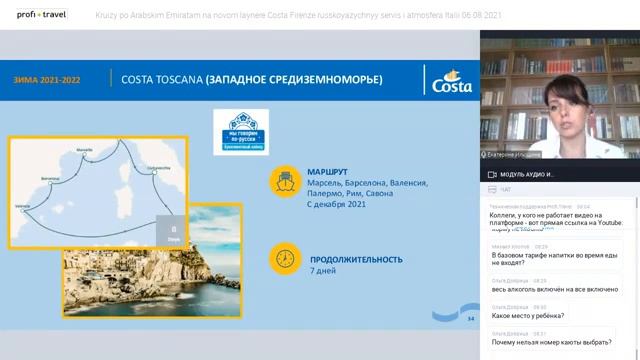Image resolution: width=640 pixels, height=360 pixels.
Task: Click message 'Какое место у ребёнка?'
Action: tap(528, 316)
